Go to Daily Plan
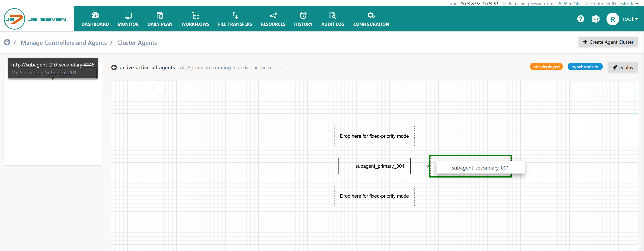 (160, 19)
